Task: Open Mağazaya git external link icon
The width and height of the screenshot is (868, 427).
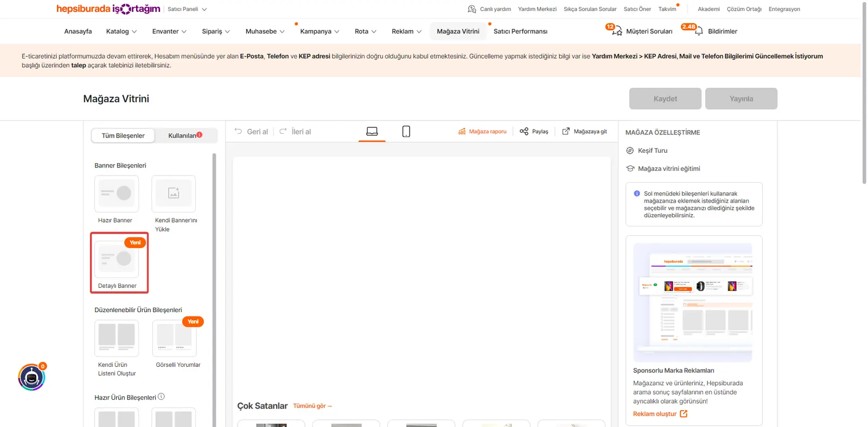Action: pos(566,131)
